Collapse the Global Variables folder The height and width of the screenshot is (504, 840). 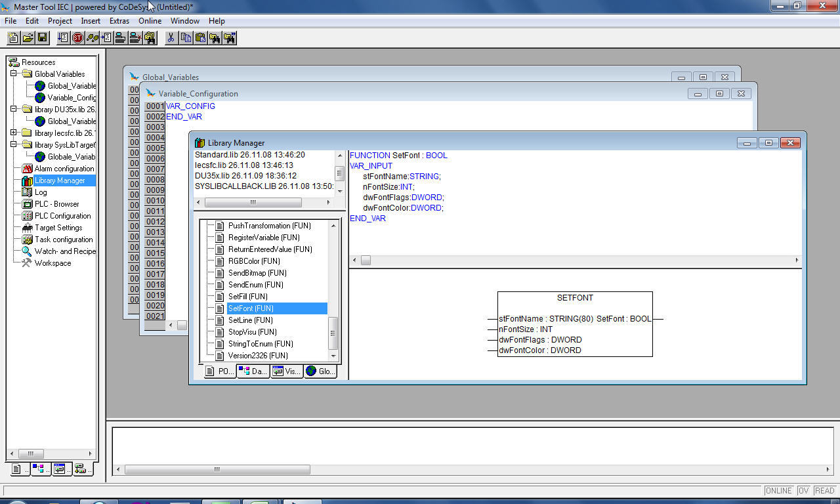click(13, 74)
